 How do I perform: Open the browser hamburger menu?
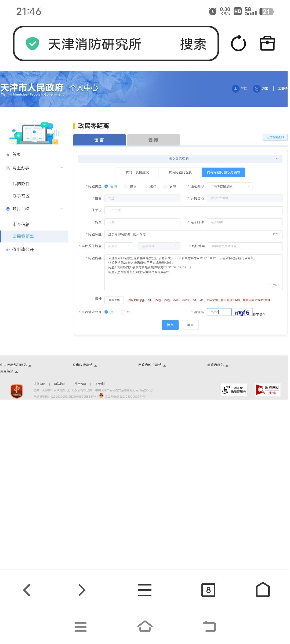click(x=145, y=590)
